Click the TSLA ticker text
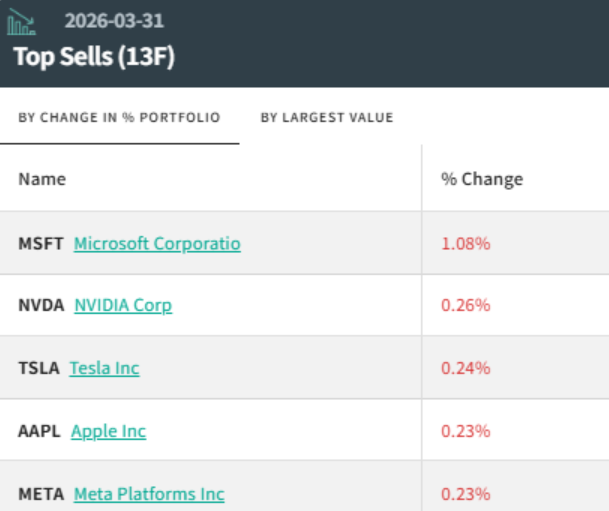The image size is (609, 511). coord(39,368)
